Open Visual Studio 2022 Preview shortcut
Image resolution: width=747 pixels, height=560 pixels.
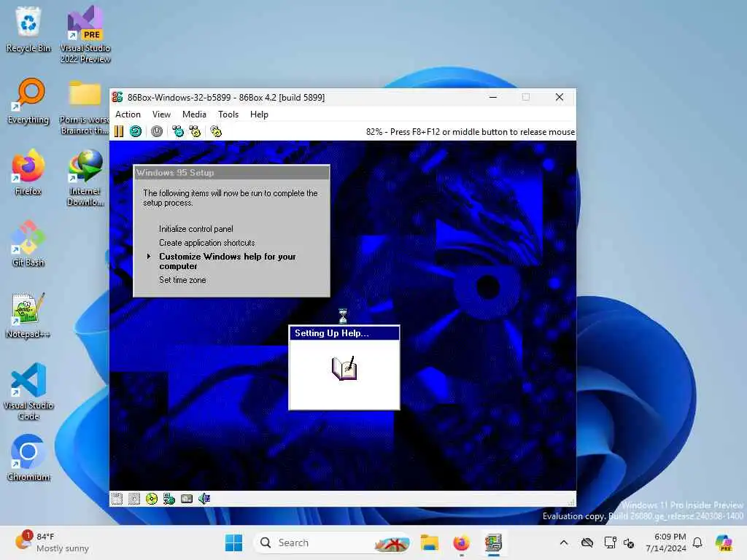click(x=85, y=34)
